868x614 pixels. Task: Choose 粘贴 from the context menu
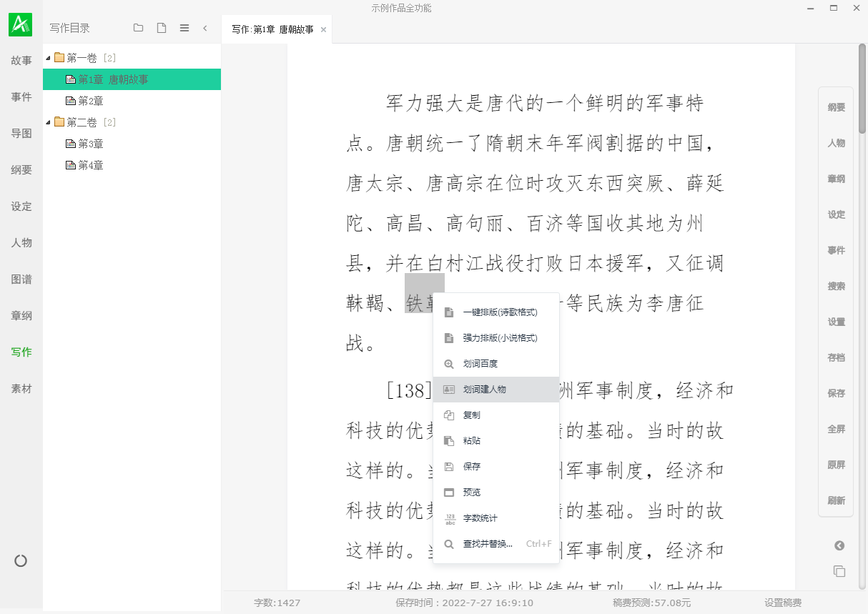click(496, 441)
